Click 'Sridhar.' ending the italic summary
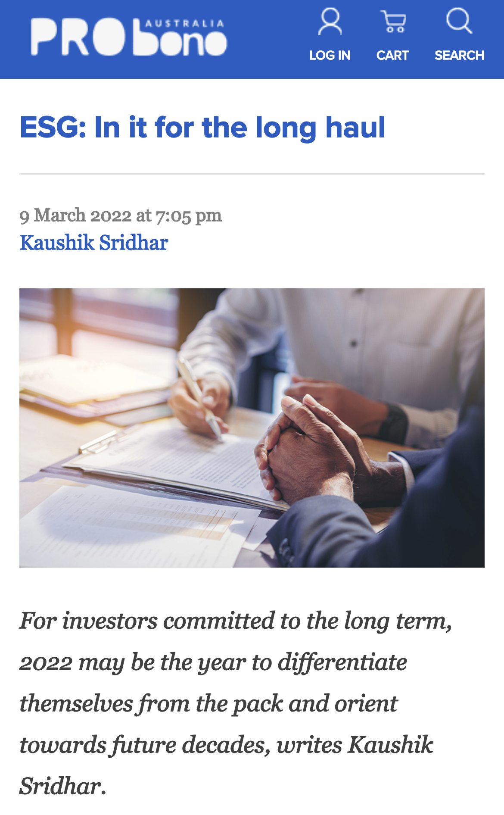 (63, 786)
